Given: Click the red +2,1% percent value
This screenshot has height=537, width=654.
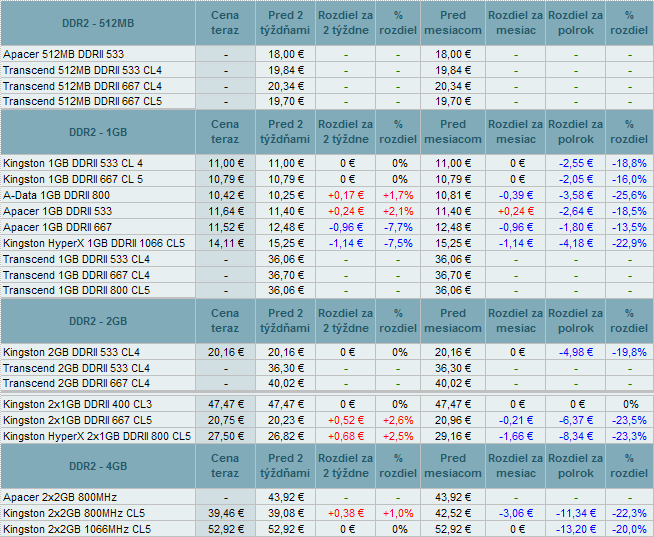Looking at the screenshot, I should pyautogui.click(x=398, y=211).
